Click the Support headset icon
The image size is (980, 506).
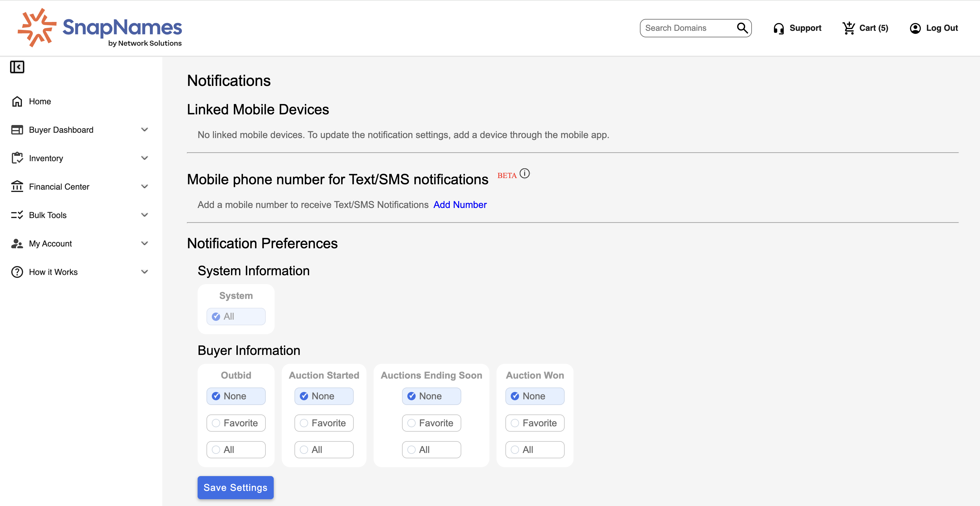[778, 28]
